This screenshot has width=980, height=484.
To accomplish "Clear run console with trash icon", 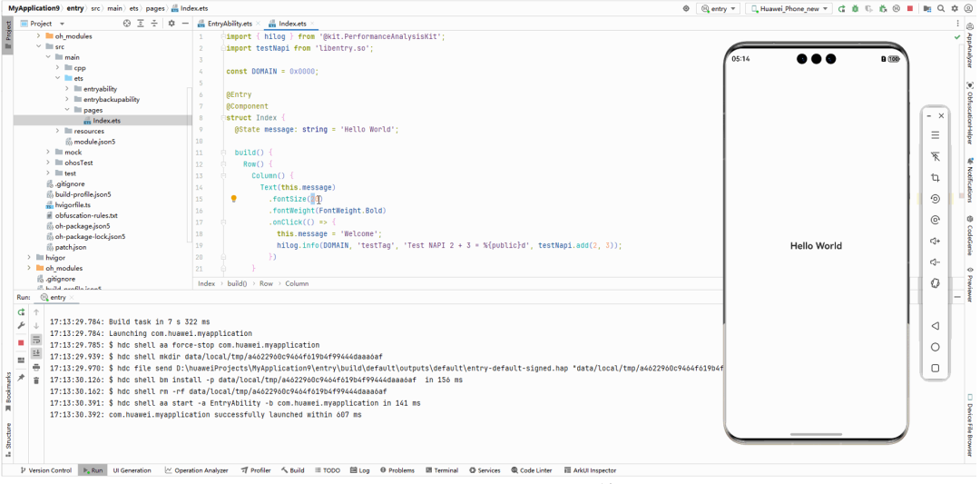I will (36, 380).
